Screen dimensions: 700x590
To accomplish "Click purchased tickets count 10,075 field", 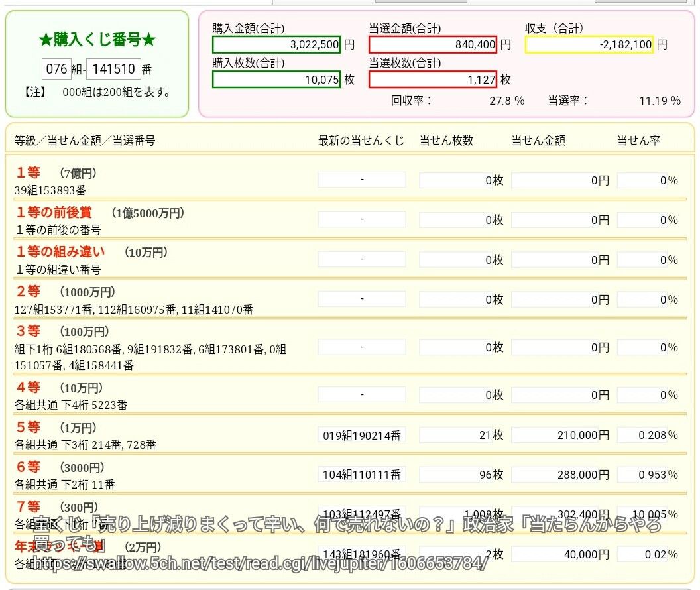I will [277, 80].
